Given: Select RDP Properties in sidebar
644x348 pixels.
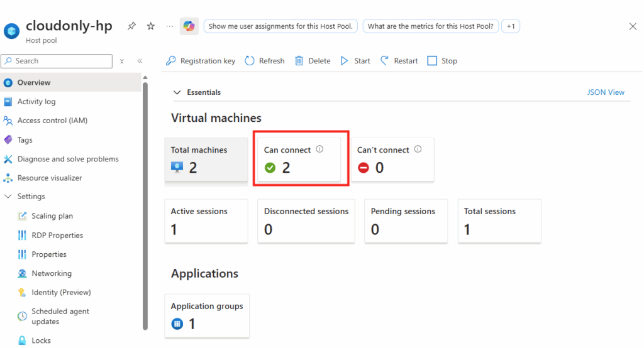Looking at the screenshot, I should click(57, 236).
